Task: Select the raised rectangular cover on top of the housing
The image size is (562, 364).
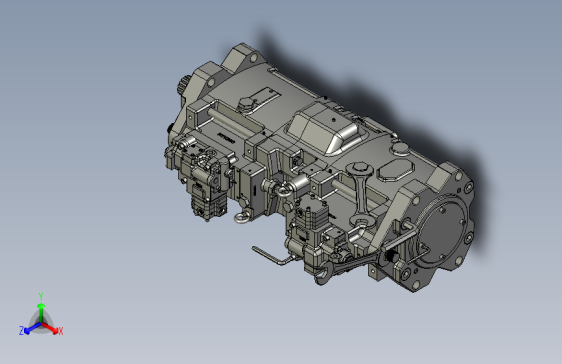Action: pos(327,128)
